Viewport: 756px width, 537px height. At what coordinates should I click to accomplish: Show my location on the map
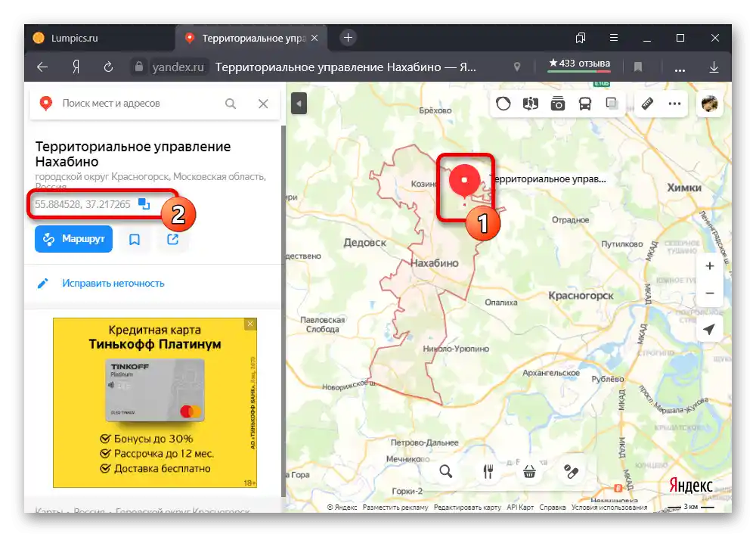click(x=709, y=329)
